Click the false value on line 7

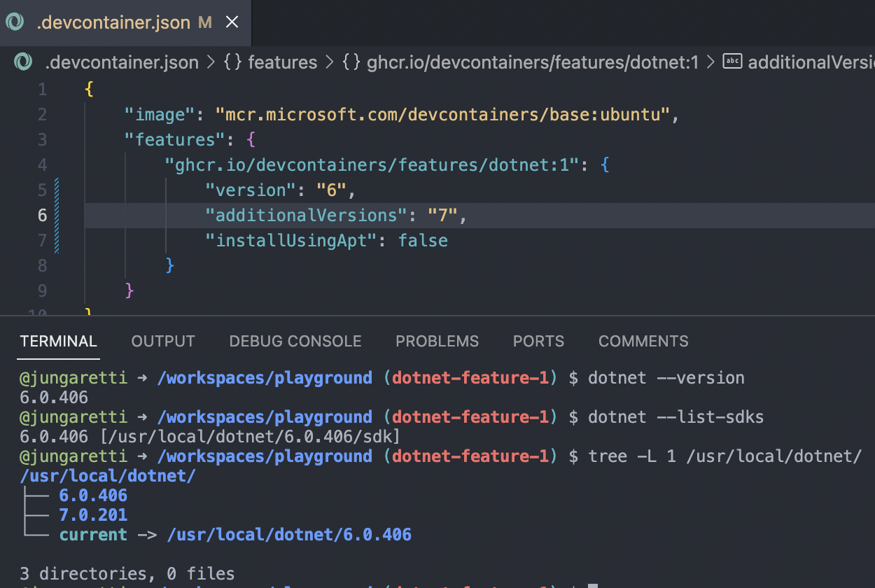423,241
